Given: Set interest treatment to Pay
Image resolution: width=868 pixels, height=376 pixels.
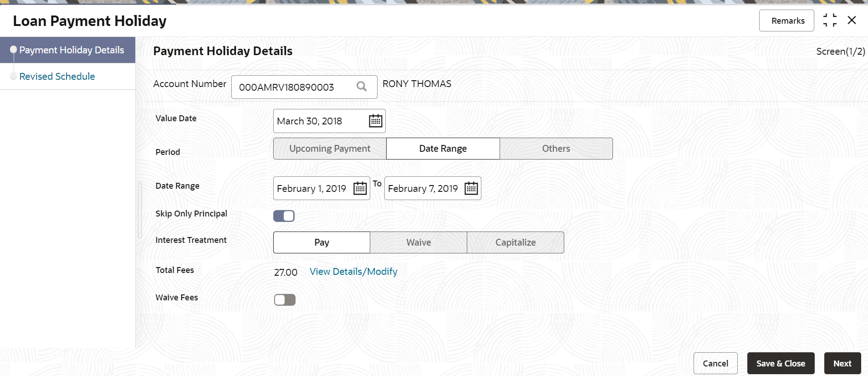Looking at the screenshot, I should pos(322,242).
